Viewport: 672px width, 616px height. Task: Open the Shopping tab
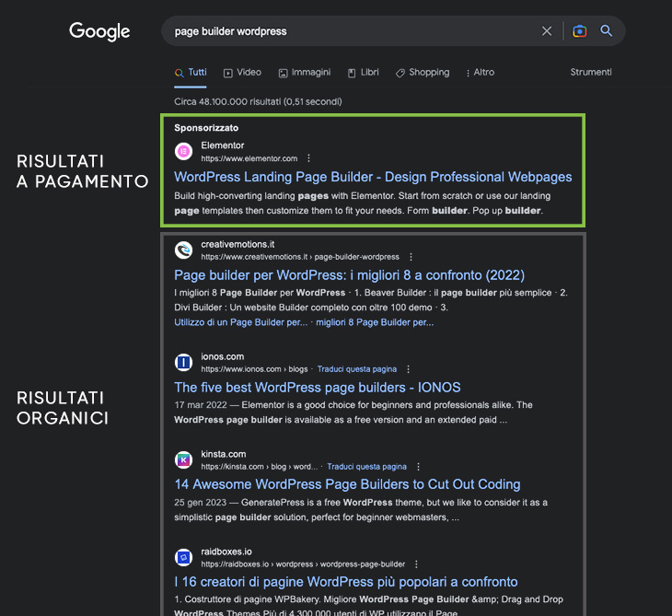pos(423,73)
